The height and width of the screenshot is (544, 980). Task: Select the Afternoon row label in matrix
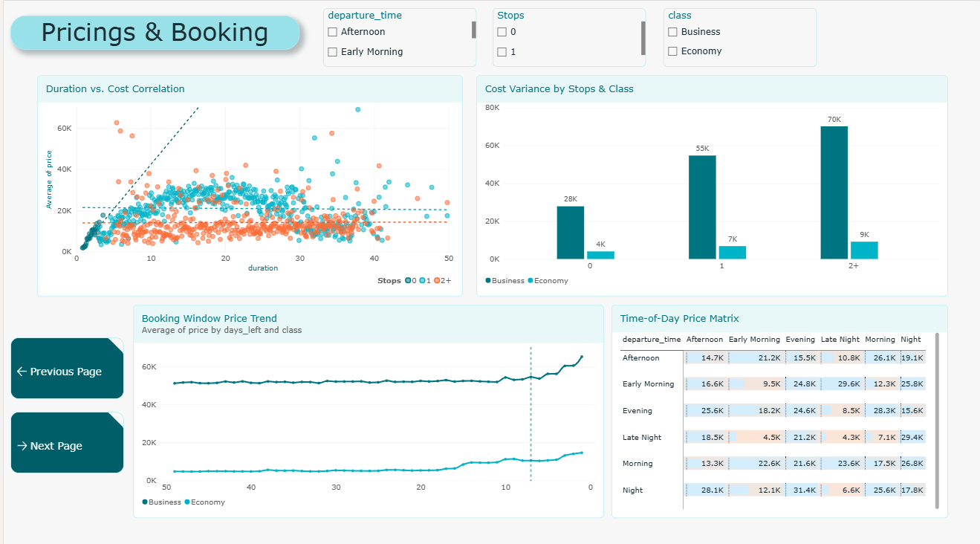641,358
